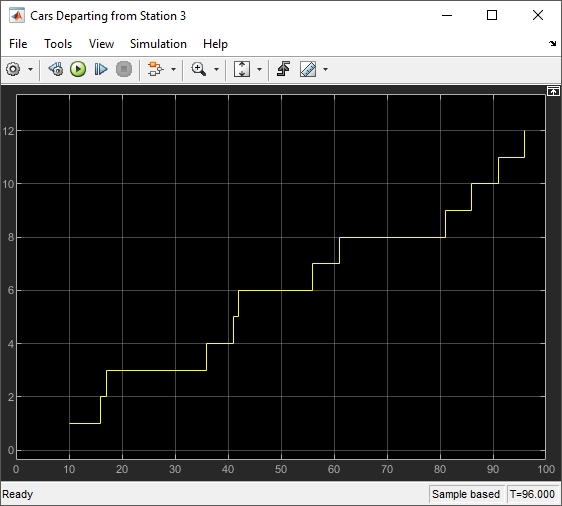562x506 pixels.
Task: Click the 'Ready' status text
Action: point(18,494)
